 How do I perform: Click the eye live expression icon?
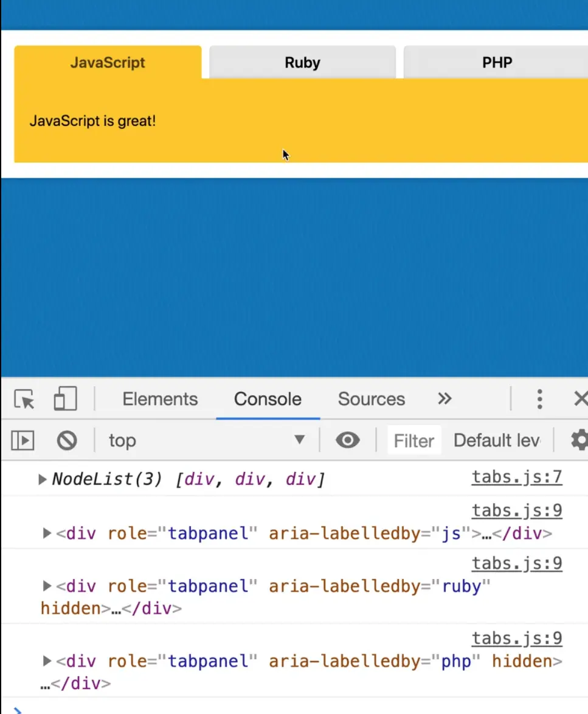pyautogui.click(x=347, y=440)
